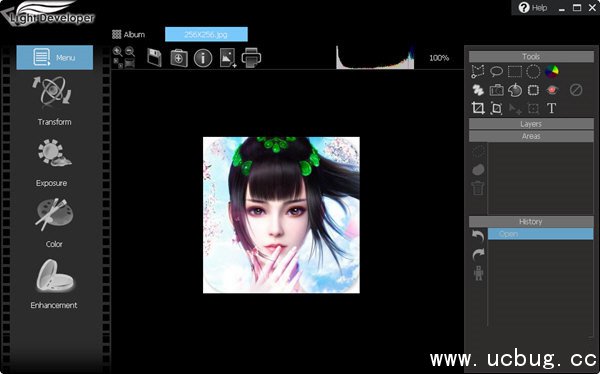Click the zoom in magnifier icon
This screenshot has width=600, height=374.
coord(118,51)
